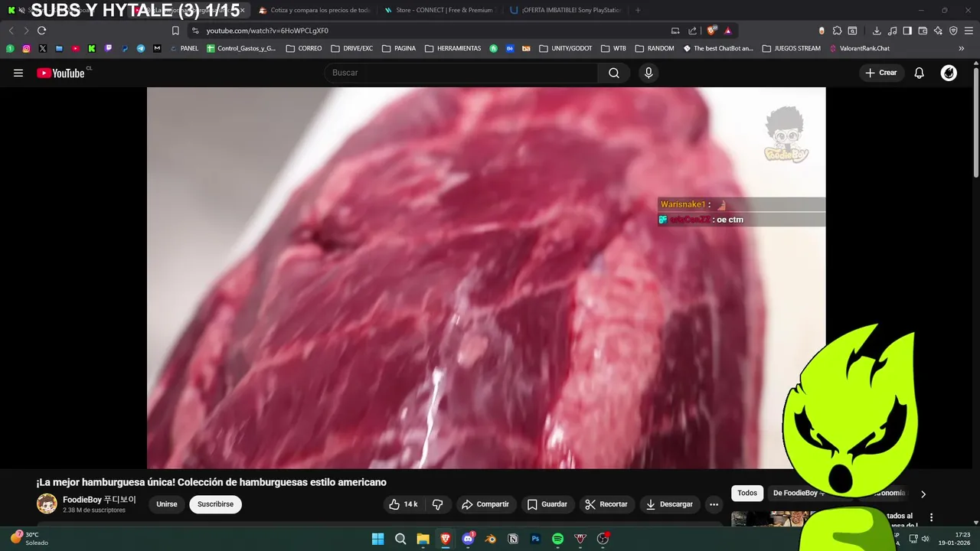The image size is (980, 551).
Task: Open the FoodieBoy channel avatar
Action: tap(47, 504)
